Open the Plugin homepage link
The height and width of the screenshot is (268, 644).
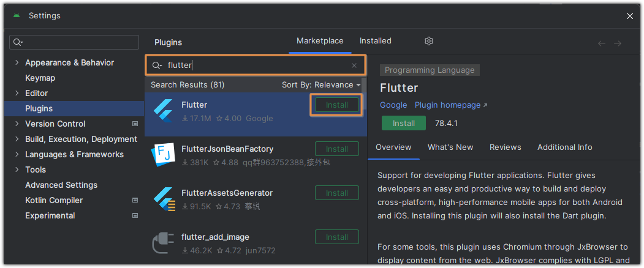pyautogui.click(x=450, y=105)
